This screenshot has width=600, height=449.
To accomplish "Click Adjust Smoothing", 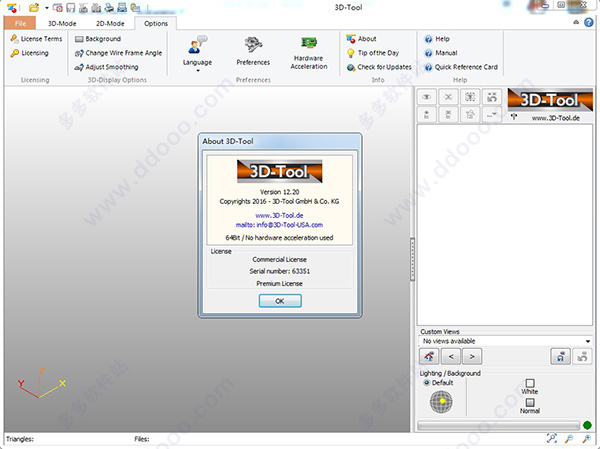I will pyautogui.click(x=106, y=67).
